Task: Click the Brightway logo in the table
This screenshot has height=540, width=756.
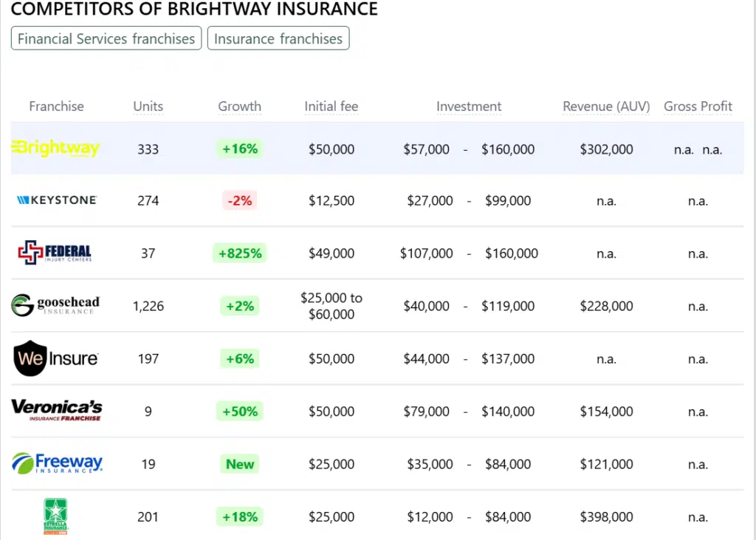Action: tap(56, 148)
